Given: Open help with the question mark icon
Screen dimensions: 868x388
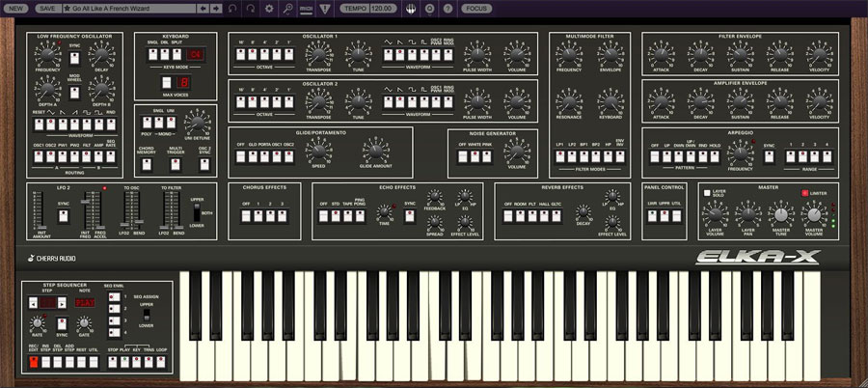Looking at the screenshot, I should [x=448, y=9].
